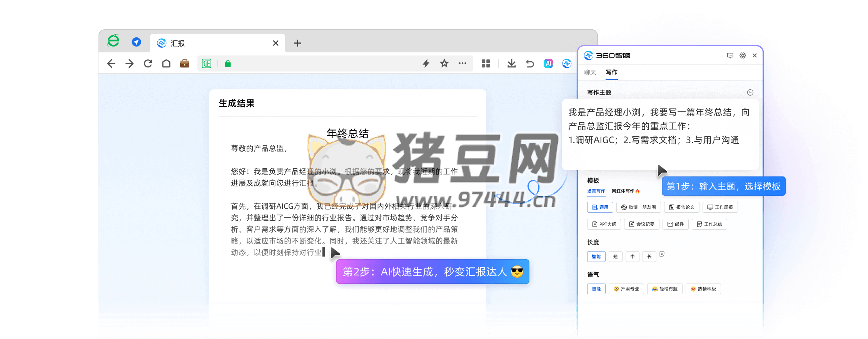The width and height of the screenshot is (868, 339).
Task: Open writing history clock icon
Action: point(750,92)
